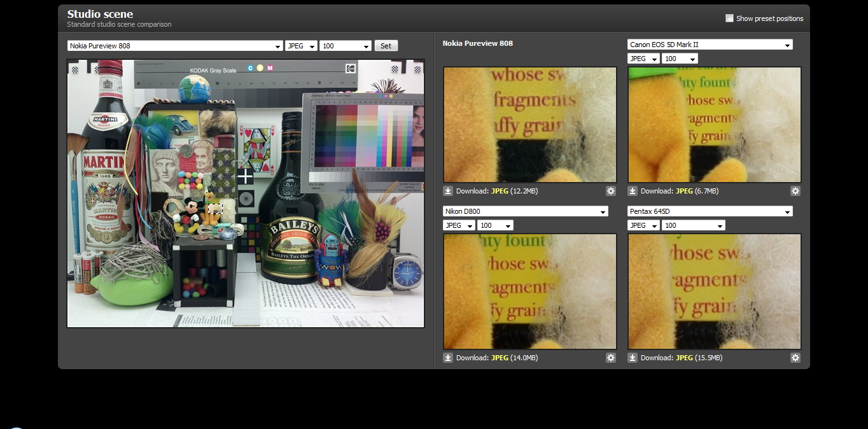Open the JPEG format dropdown under Pentax 645D
The image size is (868, 429).
(x=643, y=225)
